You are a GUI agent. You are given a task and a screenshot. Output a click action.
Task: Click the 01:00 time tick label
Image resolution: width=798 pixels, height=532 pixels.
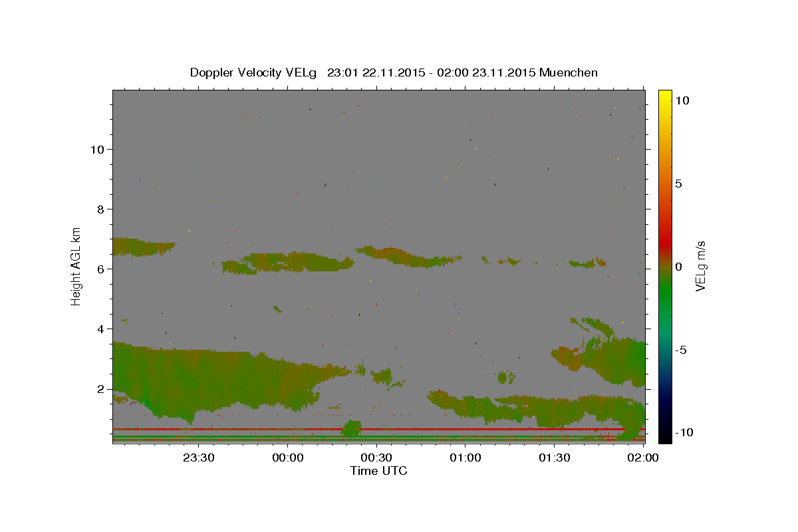click(x=465, y=458)
